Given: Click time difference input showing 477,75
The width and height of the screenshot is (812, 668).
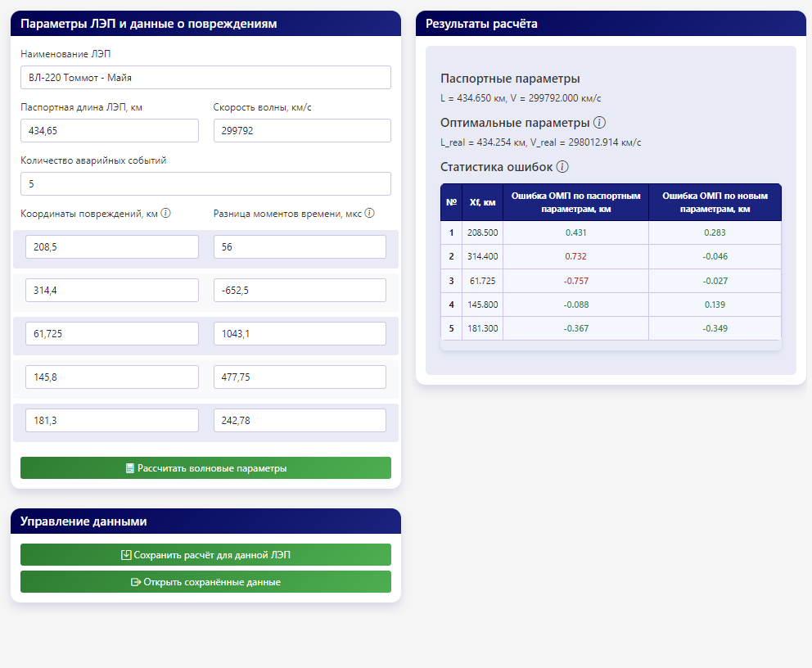Looking at the screenshot, I should coord(300,377).
